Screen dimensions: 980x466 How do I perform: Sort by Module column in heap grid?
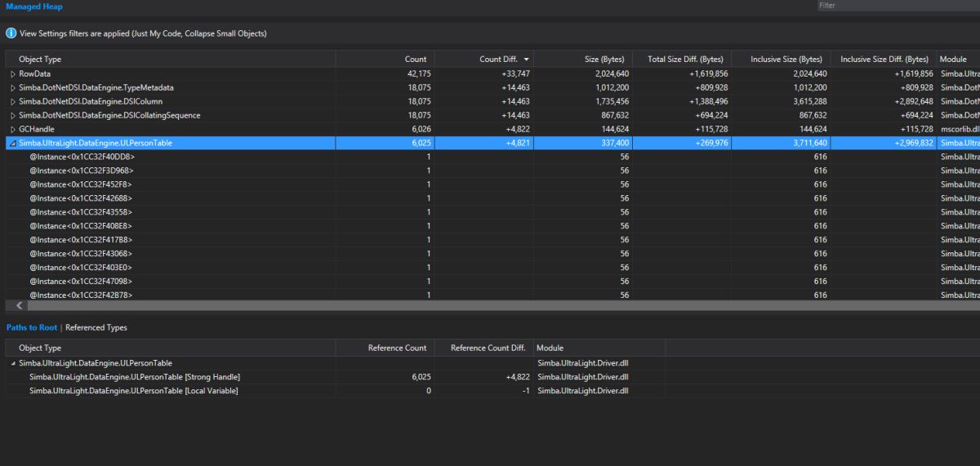coord(958,59)
